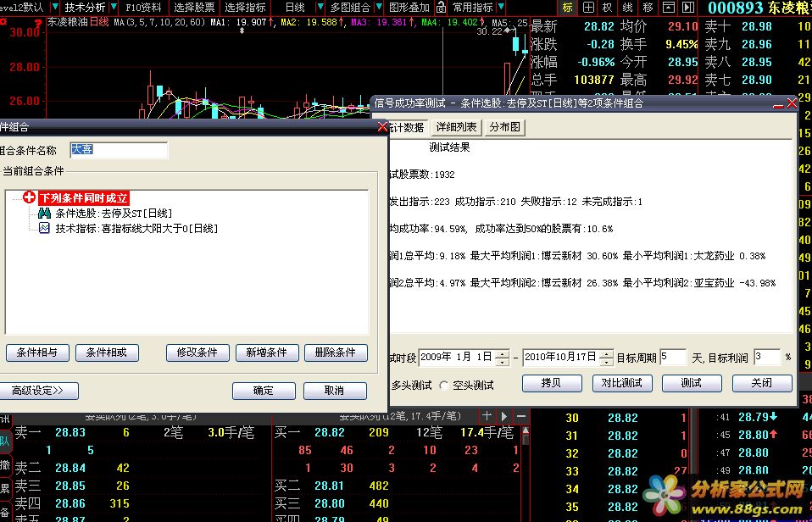This screenshot has height=522, width=812.
Task: Click the 测试 button
Action: point(692,383)
